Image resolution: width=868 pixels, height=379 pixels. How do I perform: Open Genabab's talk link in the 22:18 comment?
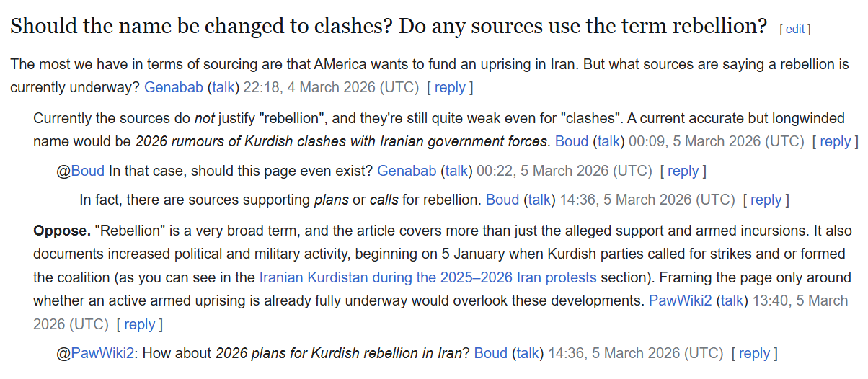click(x=223, y=87)
